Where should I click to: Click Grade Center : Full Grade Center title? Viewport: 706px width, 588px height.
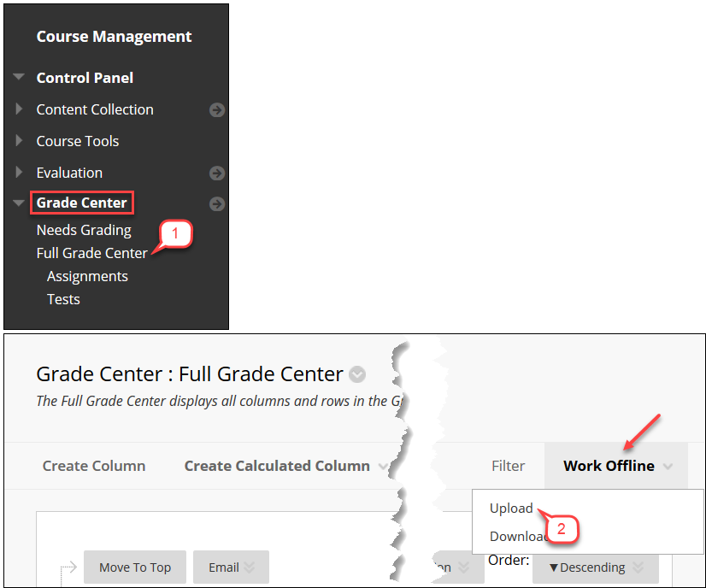(190, 374)
